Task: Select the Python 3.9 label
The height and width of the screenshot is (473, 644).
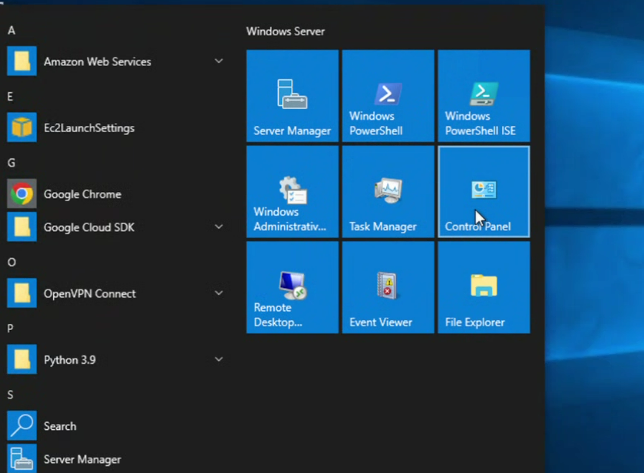Action: pyautogui.click(x=70, y=360)
